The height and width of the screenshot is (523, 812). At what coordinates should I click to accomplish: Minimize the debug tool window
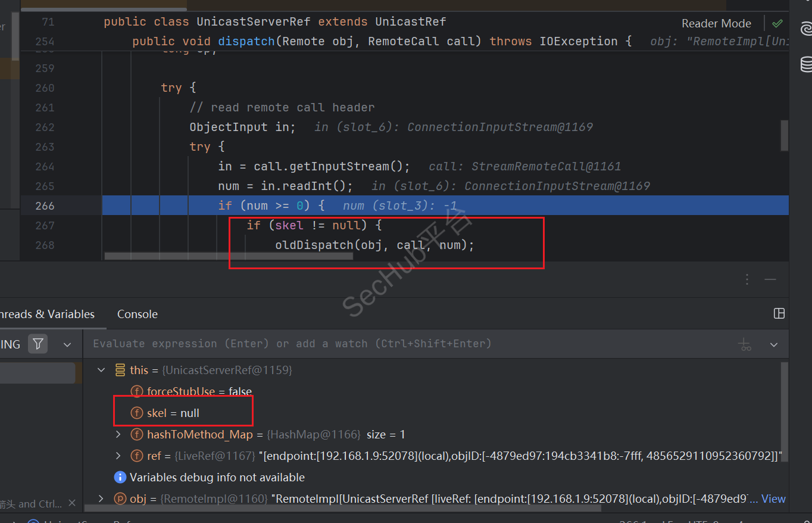770,279
